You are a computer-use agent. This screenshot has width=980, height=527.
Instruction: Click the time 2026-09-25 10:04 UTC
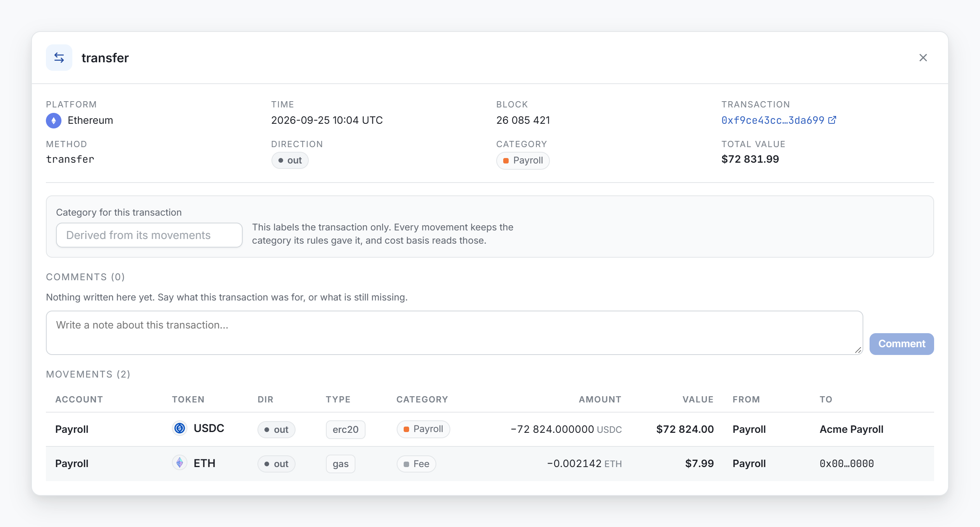click(x=327, y=120)
